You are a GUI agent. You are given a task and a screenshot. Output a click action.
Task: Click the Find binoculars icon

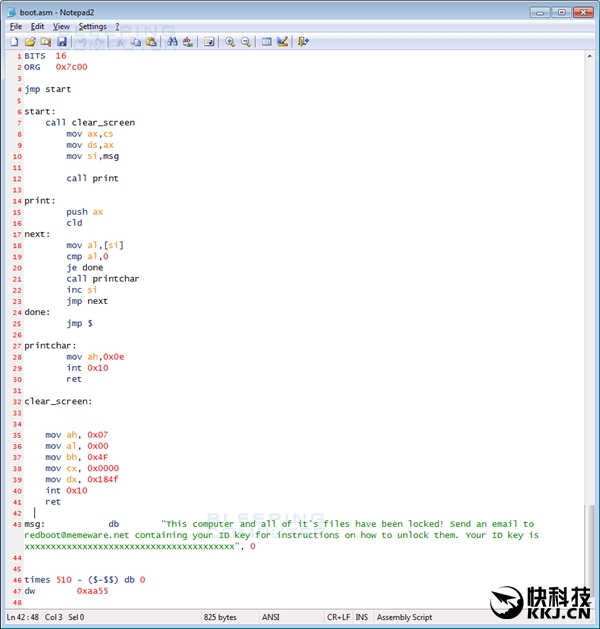[x=172, y=42]
